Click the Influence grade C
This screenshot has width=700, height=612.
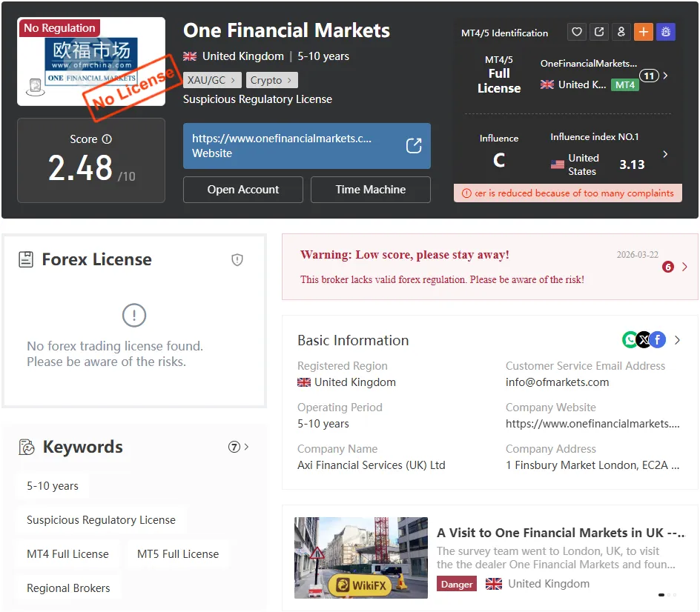pos(499,160)
